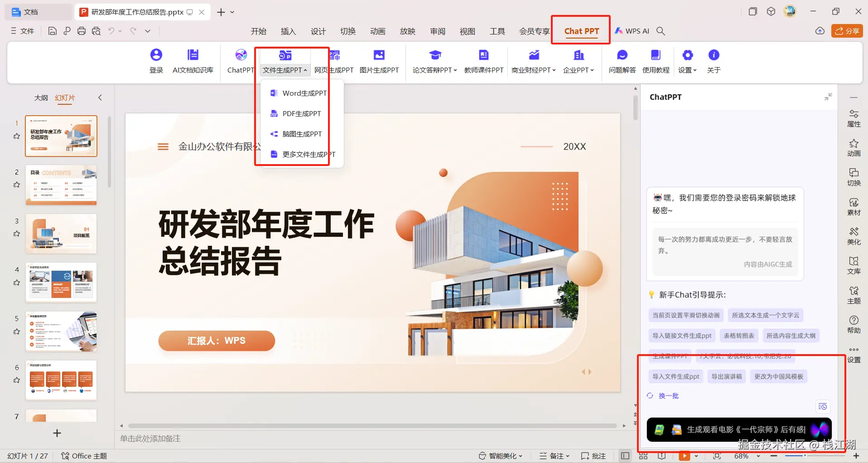Click 换一批 to refresh prompts

click(x=663, y=396)
